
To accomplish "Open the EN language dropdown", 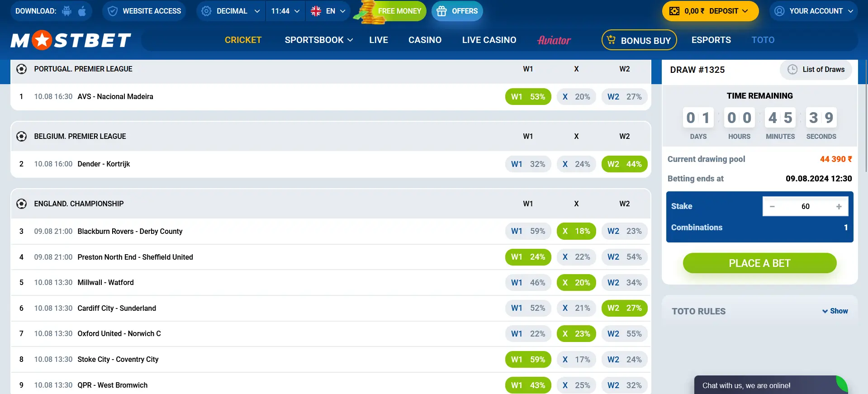I will (x=328, y=11).
